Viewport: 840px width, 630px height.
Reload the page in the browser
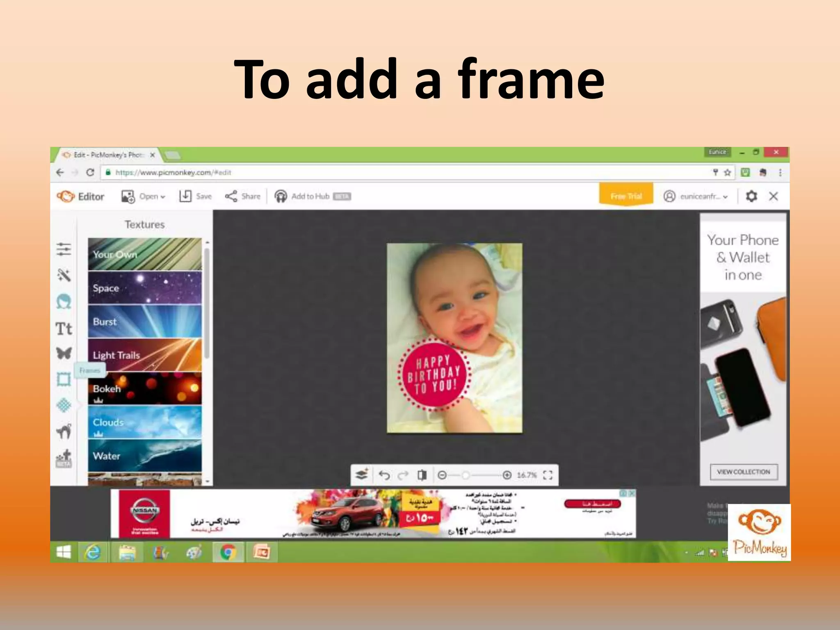pos(90,173)
